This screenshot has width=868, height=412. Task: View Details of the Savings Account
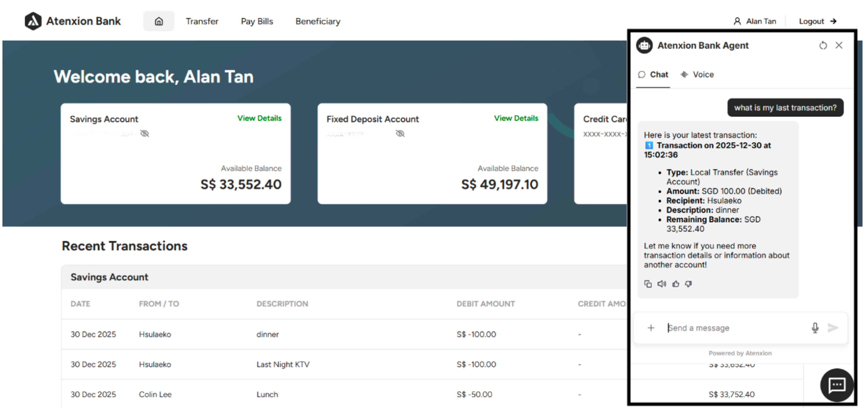point(259,118)
